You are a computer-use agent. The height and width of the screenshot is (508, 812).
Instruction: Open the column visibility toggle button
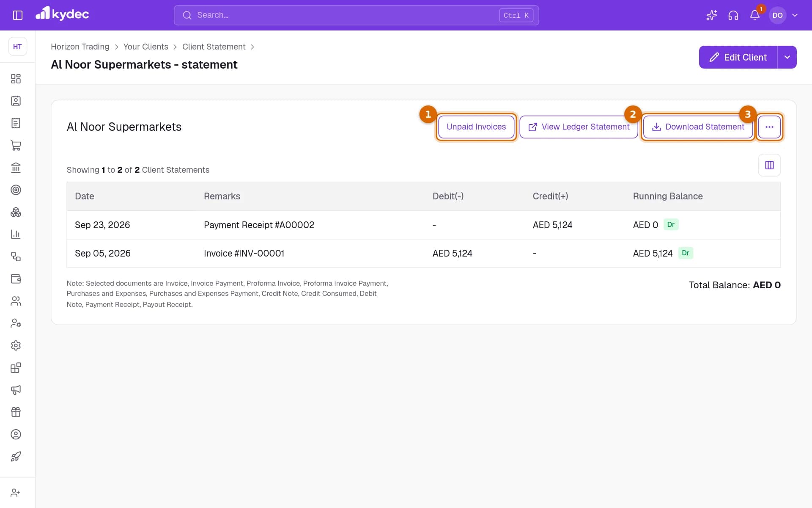pos(769,165)
